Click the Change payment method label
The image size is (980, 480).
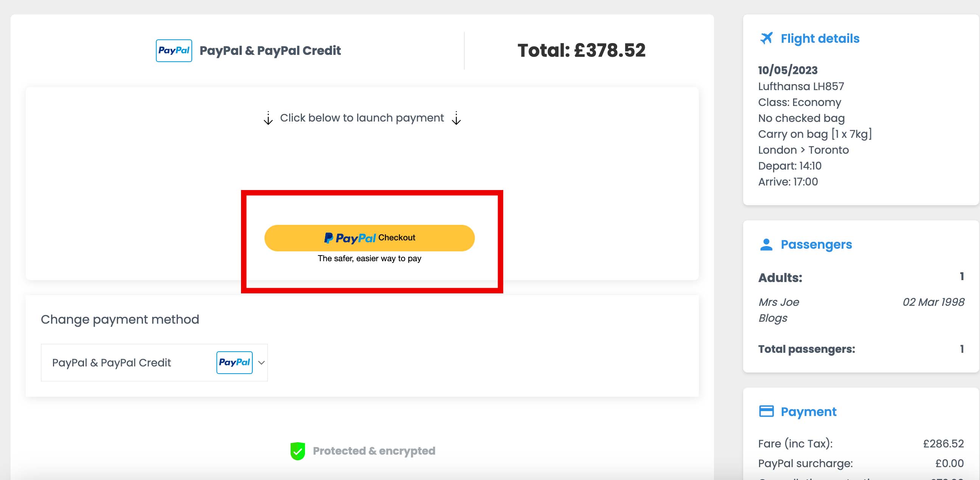(x=120, y=319)
